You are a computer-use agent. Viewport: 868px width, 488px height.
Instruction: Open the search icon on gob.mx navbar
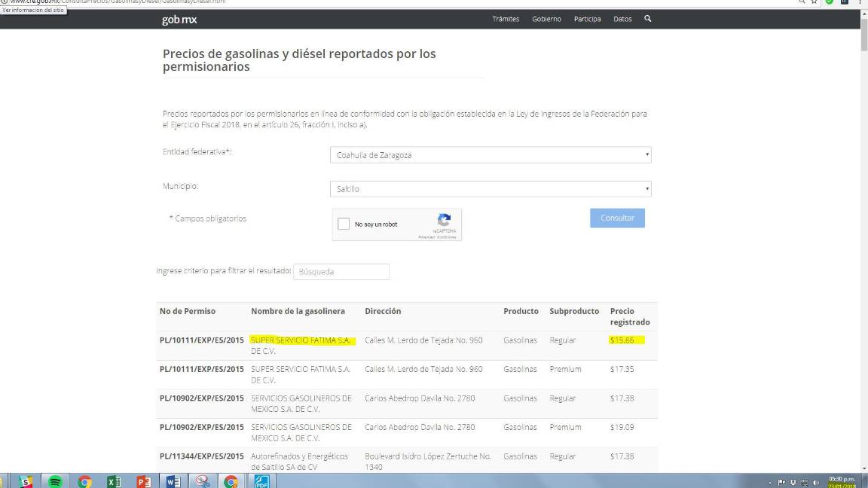[646, 19]
